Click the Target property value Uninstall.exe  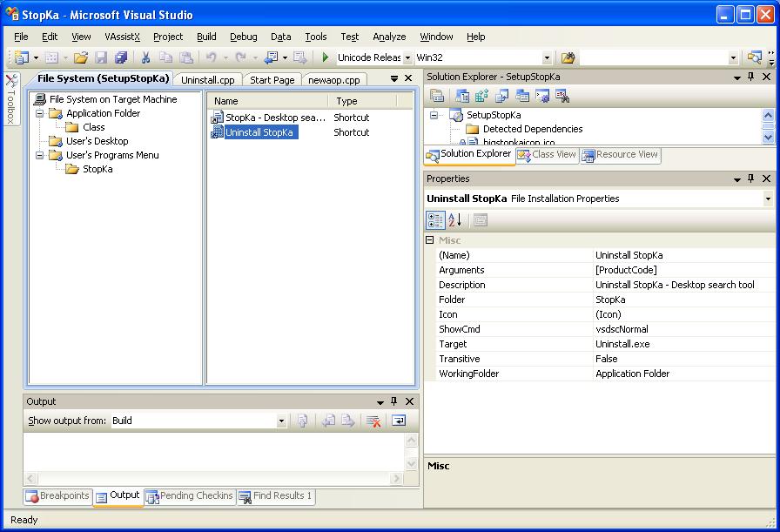point(622,344)
